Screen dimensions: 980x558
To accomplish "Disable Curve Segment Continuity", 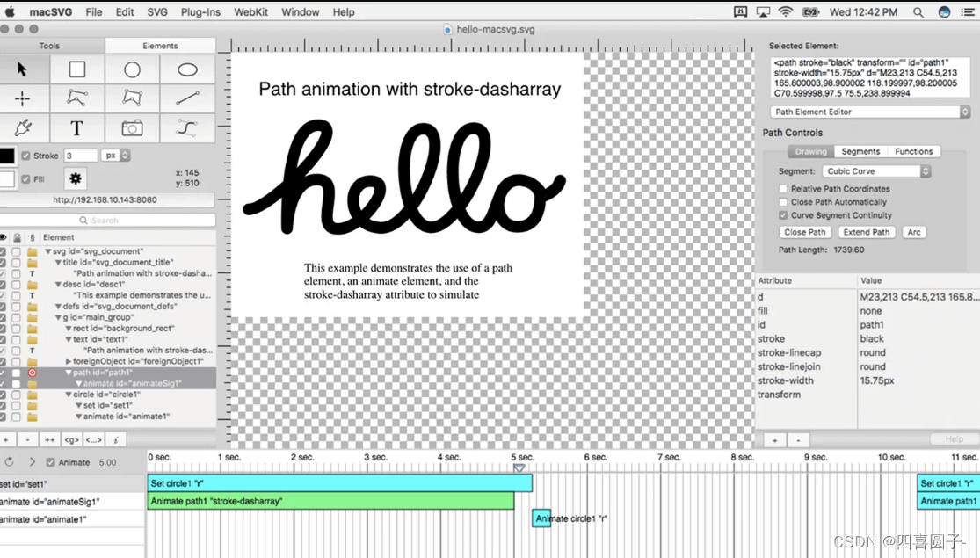I will tap(783, 215).
